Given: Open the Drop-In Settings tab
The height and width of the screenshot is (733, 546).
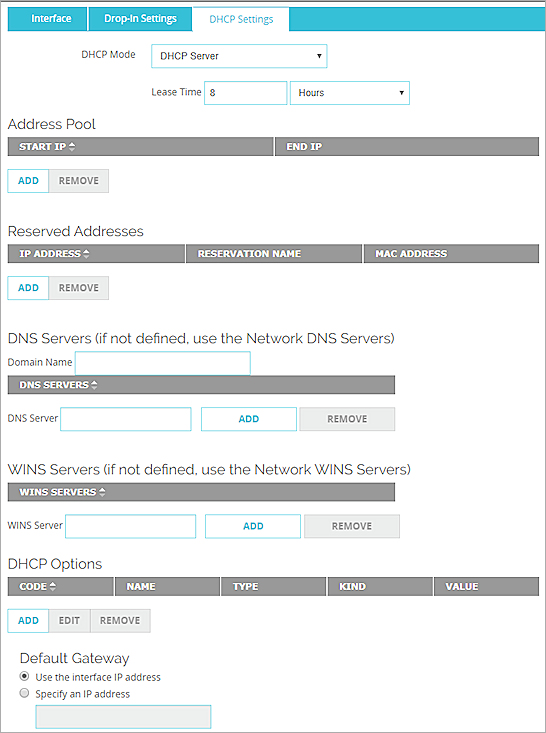Looking at the screenshot, I should point(140,19).
